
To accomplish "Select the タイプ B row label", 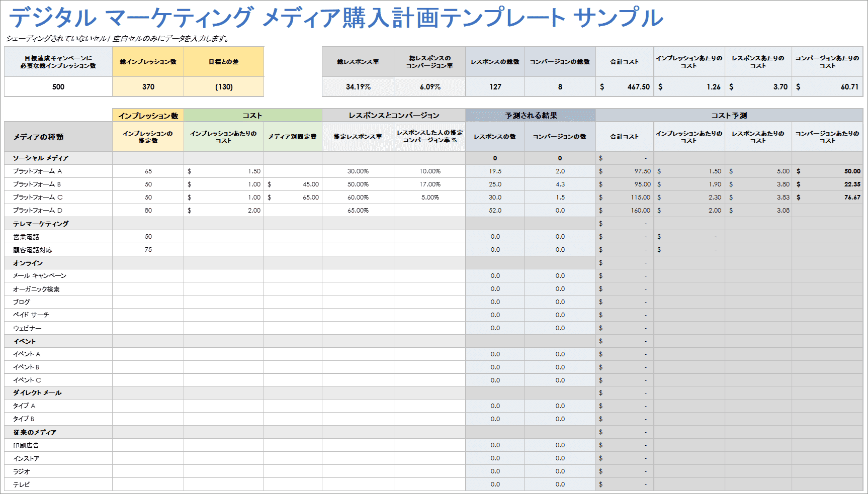I will [24, 419].
